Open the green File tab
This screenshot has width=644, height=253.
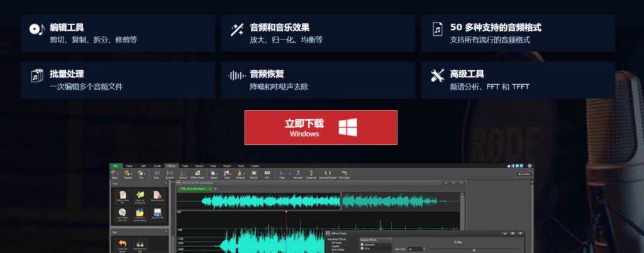pyautogui.click(x=116, y=166)
